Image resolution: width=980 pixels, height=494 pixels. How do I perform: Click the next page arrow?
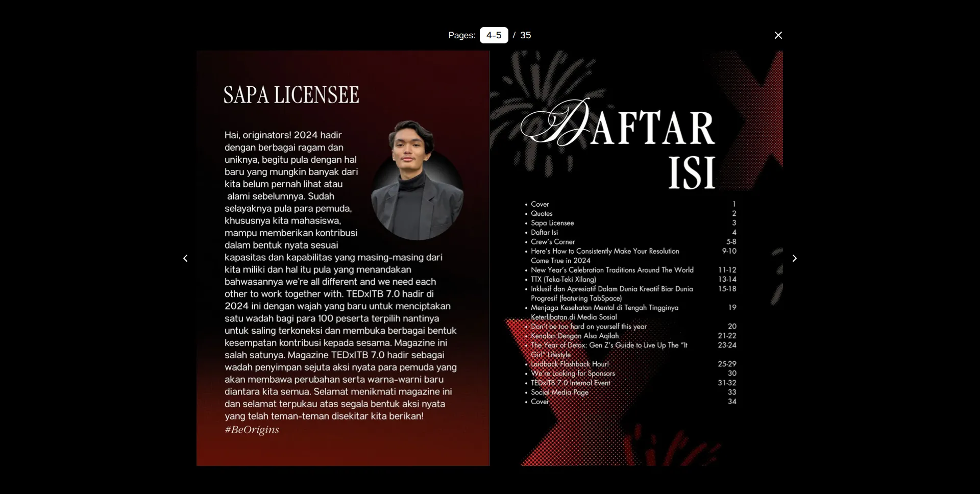795,259
